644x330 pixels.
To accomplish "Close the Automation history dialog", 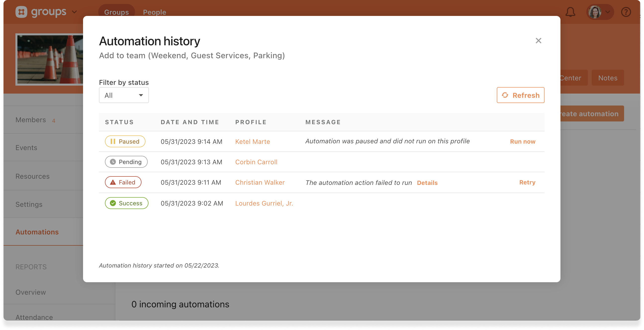I will [538, 41].
